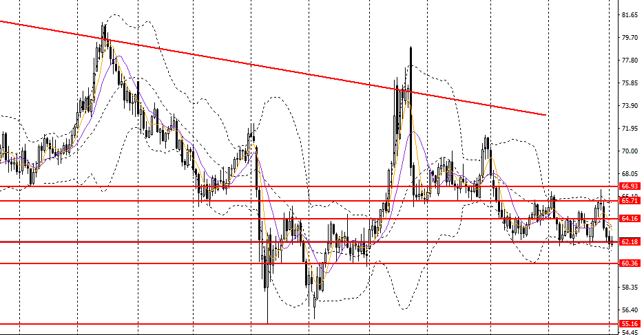Image resolution: width=644 pixels, height=335 pixels.
Task: Click the highest candlestick peak near 80
Action: (x=103, y=25)
